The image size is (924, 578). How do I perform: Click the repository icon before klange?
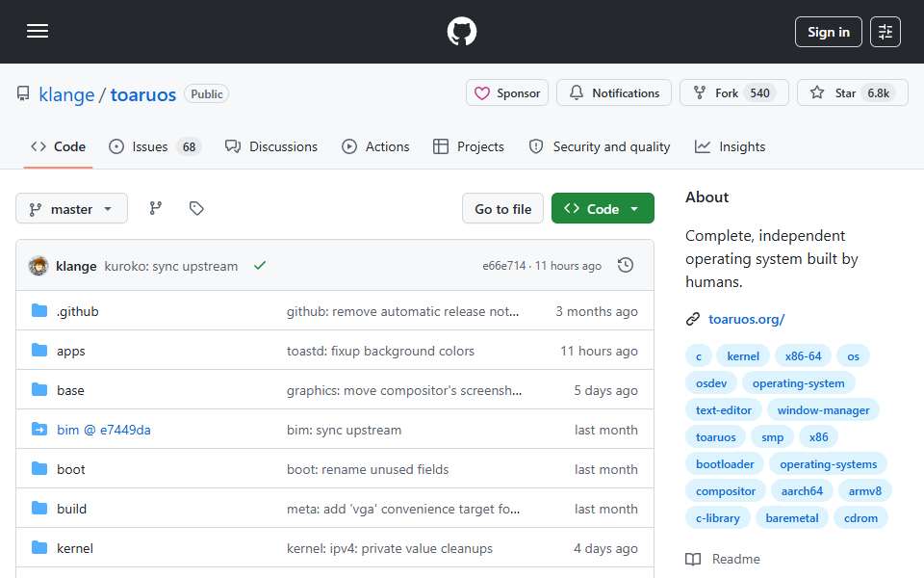(x=23, y=93)
